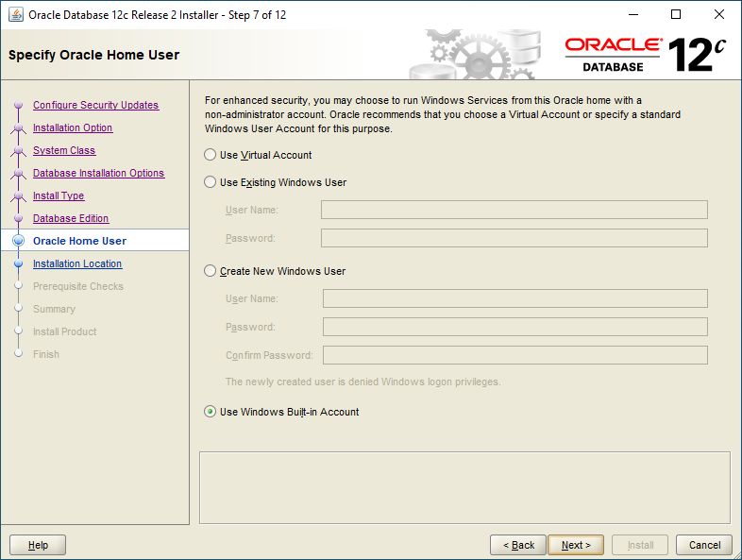742x560 pixels.
Task: Minimize the installer window
Action: pyautogui.click(x=633, y=15)
